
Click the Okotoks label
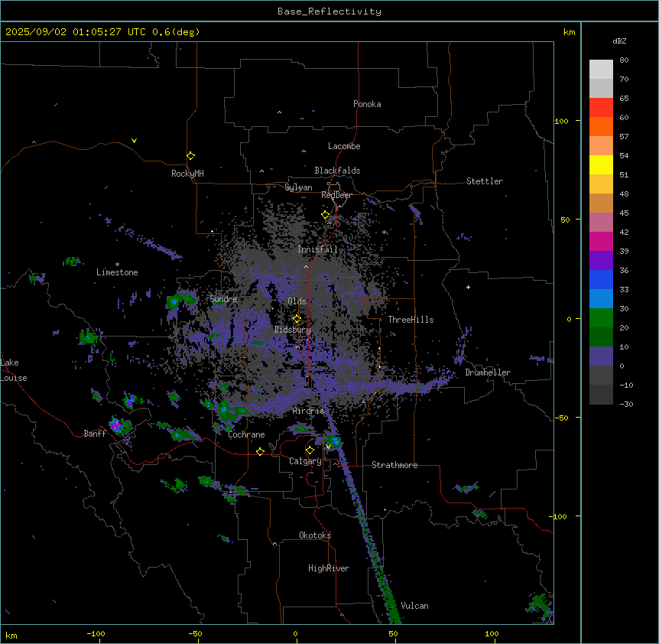click(x=315, y=535)
